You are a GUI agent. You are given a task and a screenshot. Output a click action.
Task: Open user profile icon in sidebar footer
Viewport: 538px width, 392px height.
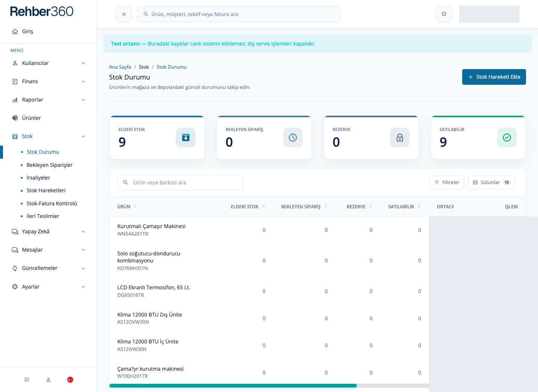click(48, 380)
